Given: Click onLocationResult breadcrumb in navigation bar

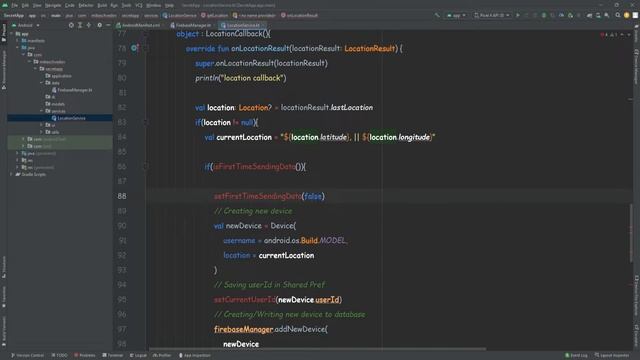Looking at the screenshot, I should (x=299, y=16).
